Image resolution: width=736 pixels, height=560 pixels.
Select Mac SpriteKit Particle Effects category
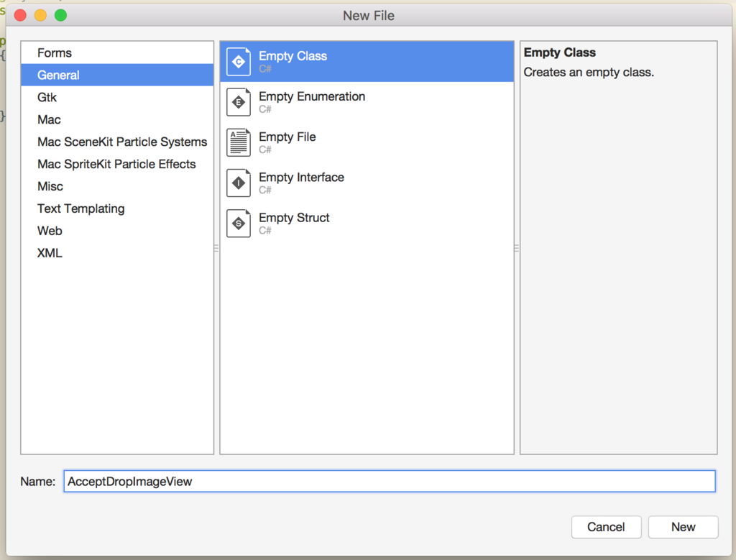117,164
